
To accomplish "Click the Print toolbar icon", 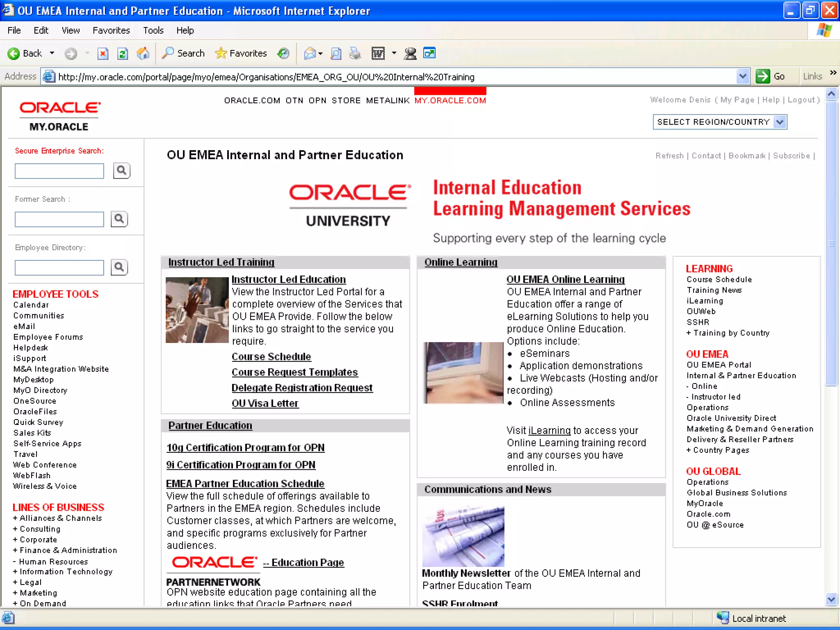I will (355, 53).
